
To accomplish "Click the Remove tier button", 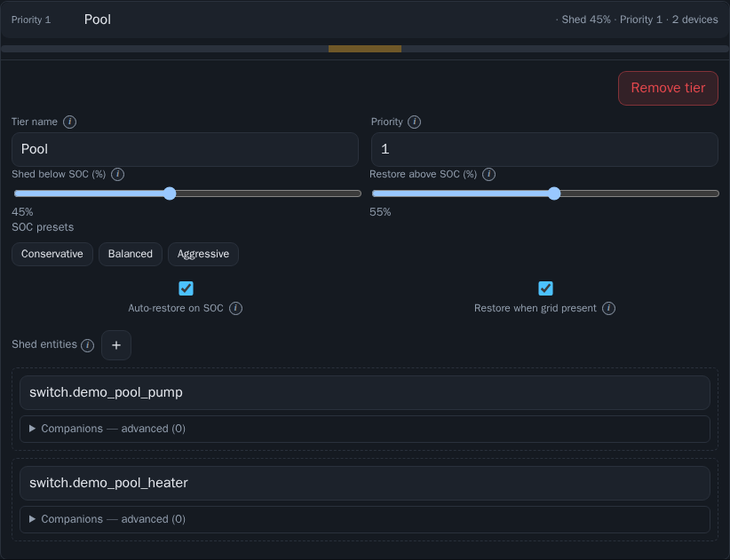I will [668, 89].
